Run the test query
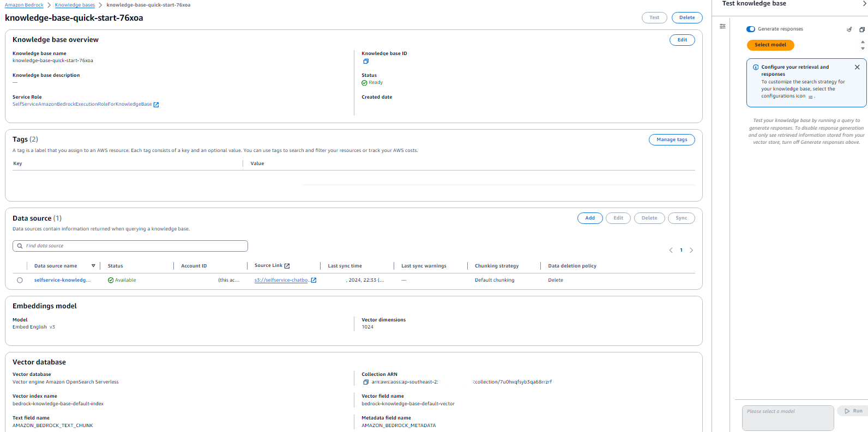This screenshot has width=868, height=432. [x=853, y=411]
